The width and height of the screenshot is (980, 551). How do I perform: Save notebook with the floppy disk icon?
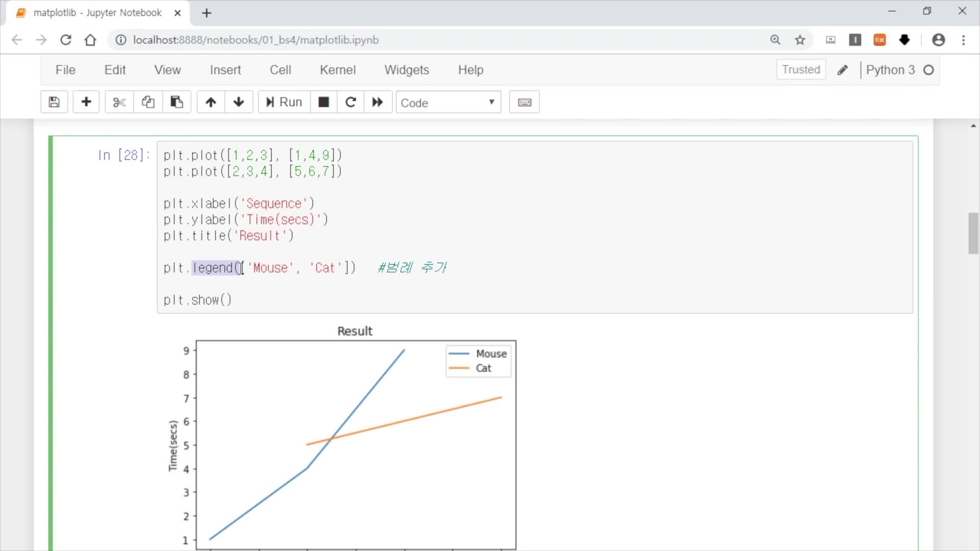click(x=54, y=102)
